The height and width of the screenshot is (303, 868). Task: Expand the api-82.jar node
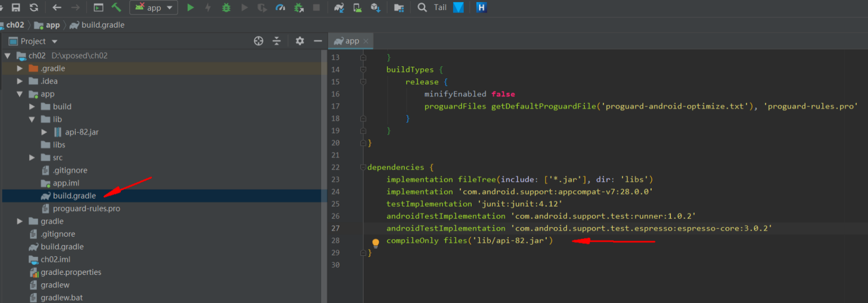tap(44, 132)
